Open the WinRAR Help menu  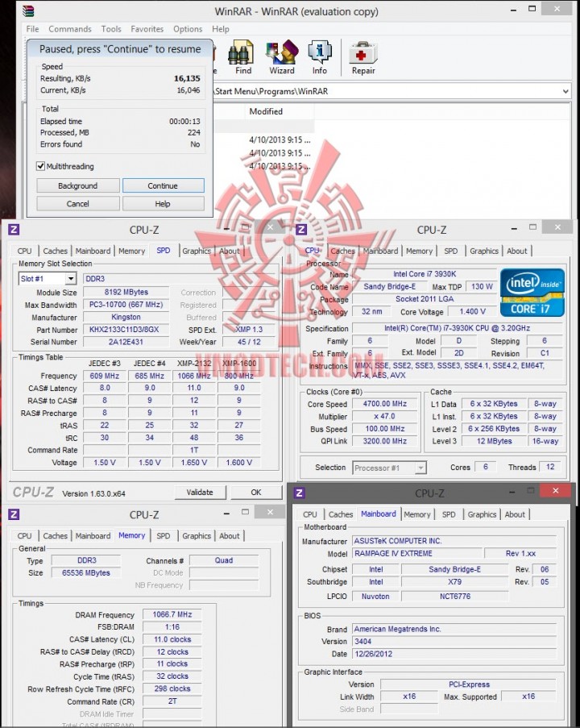(221, 29)
